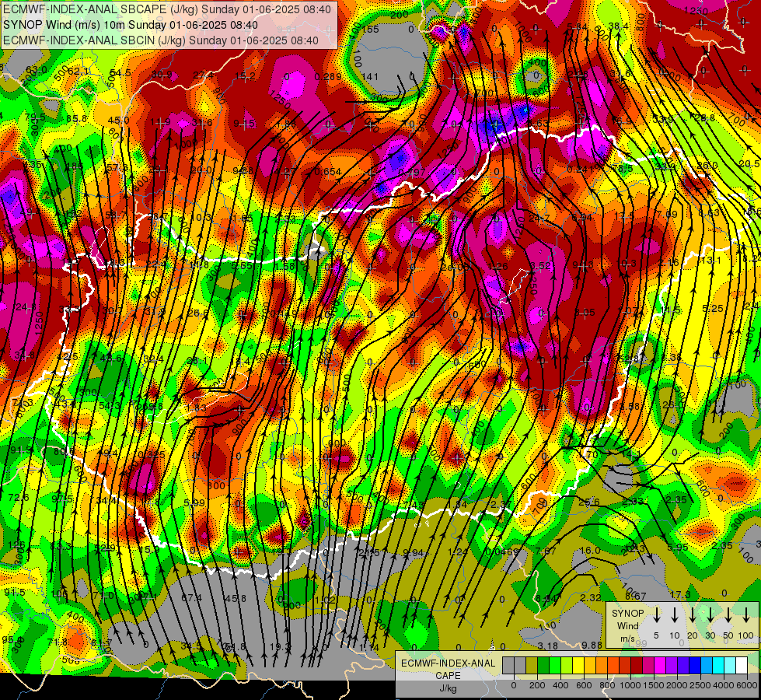Click the '62.1' value at upper left
Image resolution: width=761 pixels, height=700 pixels.
click(79, 72)
